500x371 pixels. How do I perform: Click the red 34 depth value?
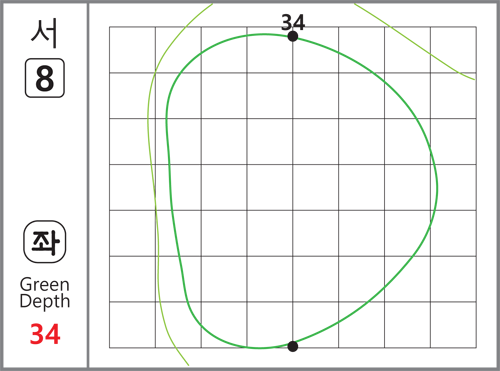tap(45, 334)
